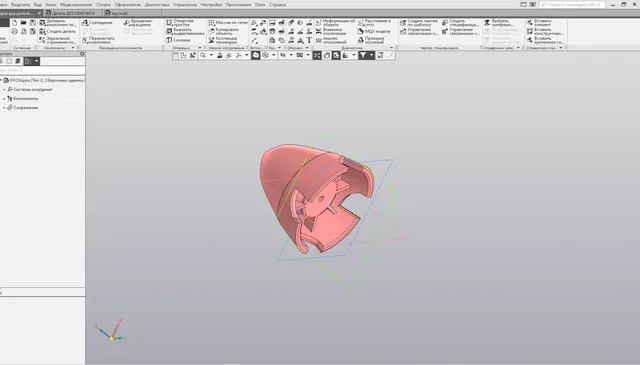Click the XYZ orientation triad
This screenshot has height=365, width=640.
111,330
